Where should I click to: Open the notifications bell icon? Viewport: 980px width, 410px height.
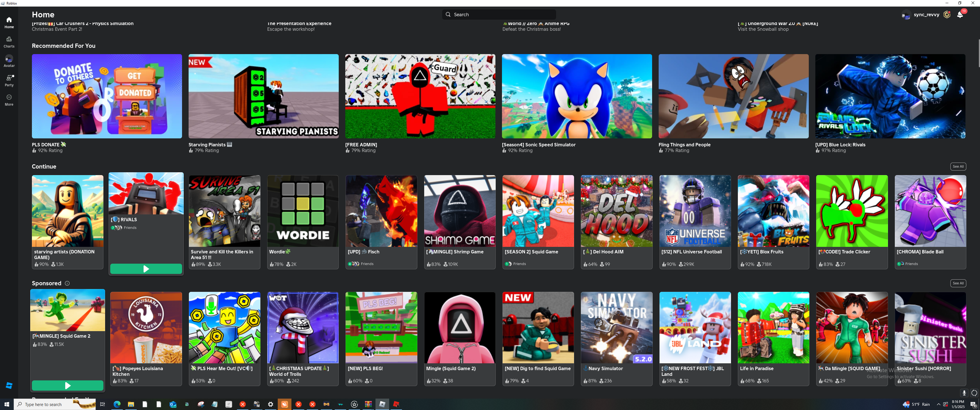(960, 15)
